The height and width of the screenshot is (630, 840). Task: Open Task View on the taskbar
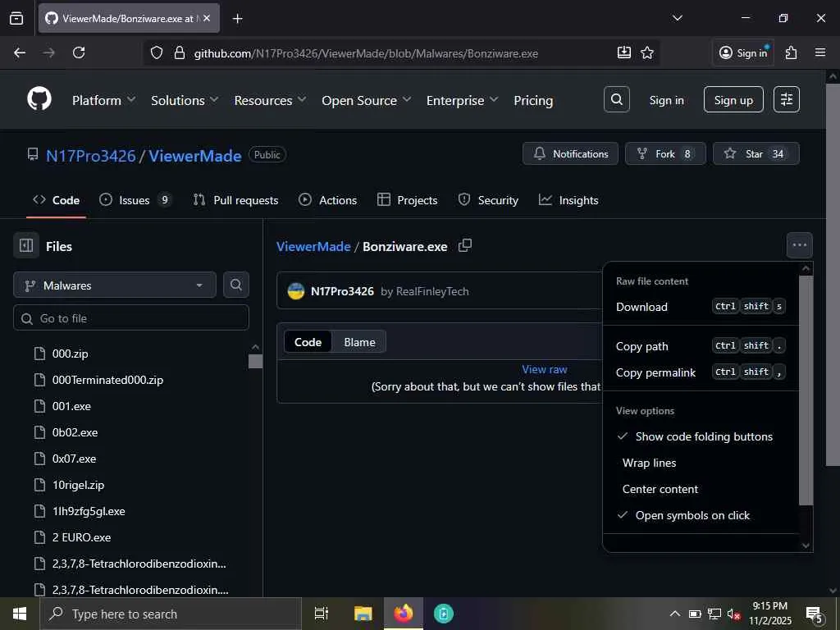(x=322, y=614)
